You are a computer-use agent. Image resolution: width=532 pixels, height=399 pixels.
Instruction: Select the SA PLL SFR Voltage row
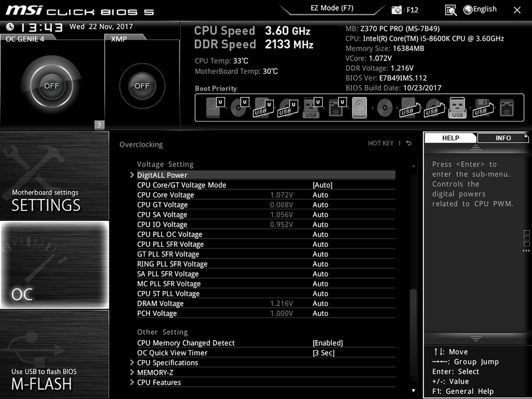pyautogui.click(x=266, y=274)
